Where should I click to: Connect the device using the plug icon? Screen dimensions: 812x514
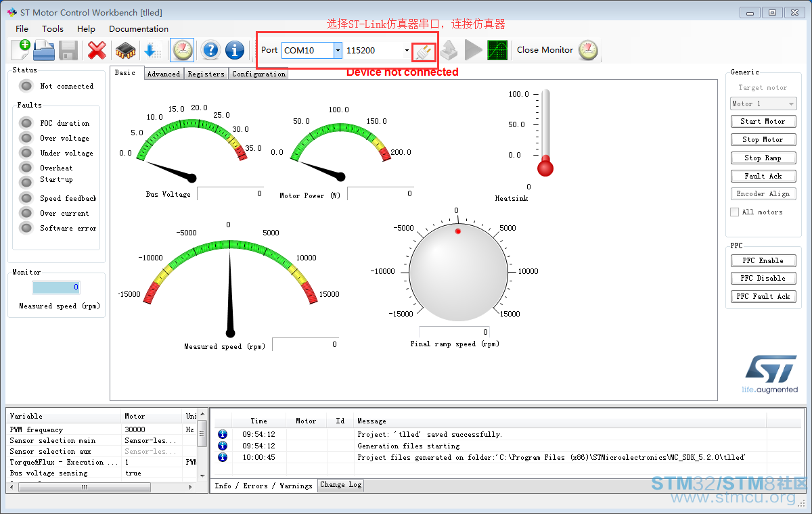423,51
